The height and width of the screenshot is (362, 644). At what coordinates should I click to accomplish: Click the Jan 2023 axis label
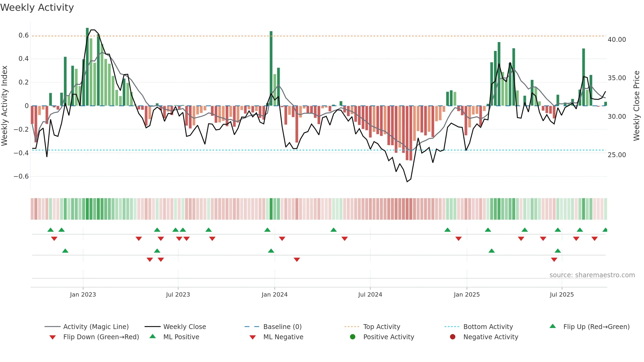click(83, 294)
